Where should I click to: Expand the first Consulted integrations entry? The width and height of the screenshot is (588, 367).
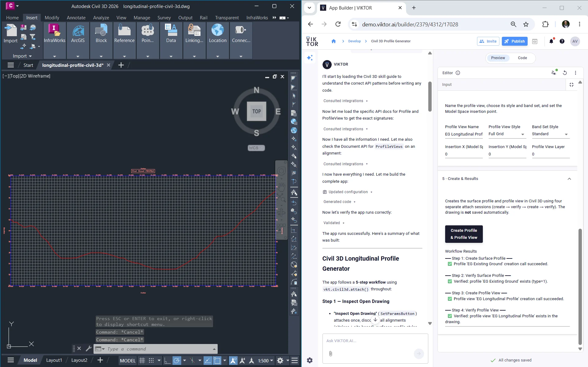pyautogui.click(x=346, y=101)
